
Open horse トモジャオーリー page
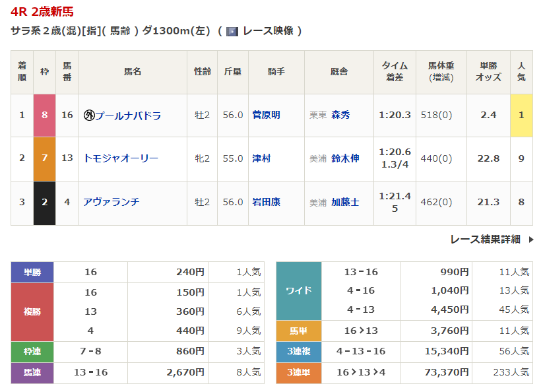click(121, 158)
